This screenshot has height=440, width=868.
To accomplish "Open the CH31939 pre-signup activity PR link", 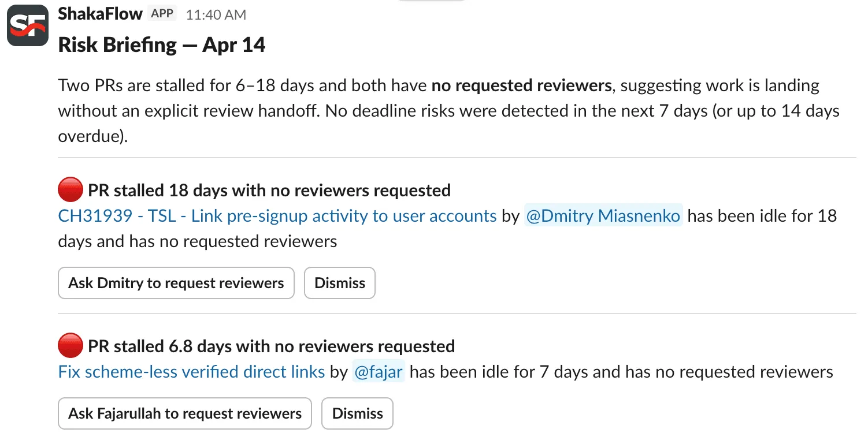I will tap(276, 215).
